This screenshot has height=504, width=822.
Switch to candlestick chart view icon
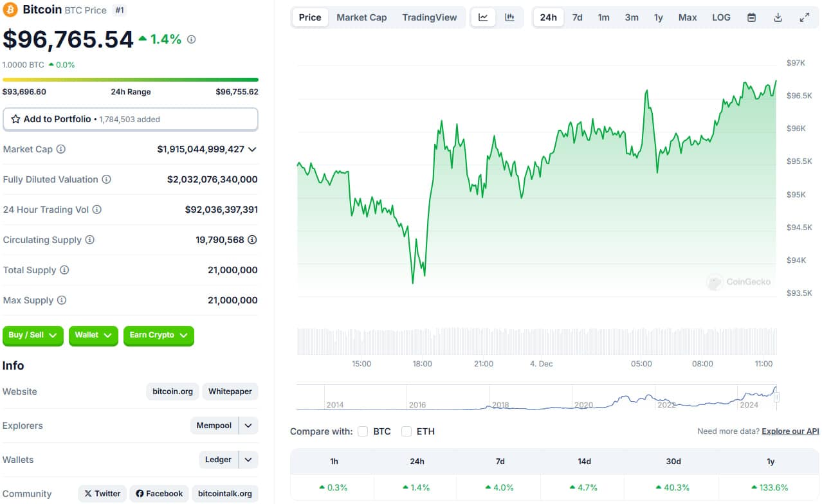point(510,17)
